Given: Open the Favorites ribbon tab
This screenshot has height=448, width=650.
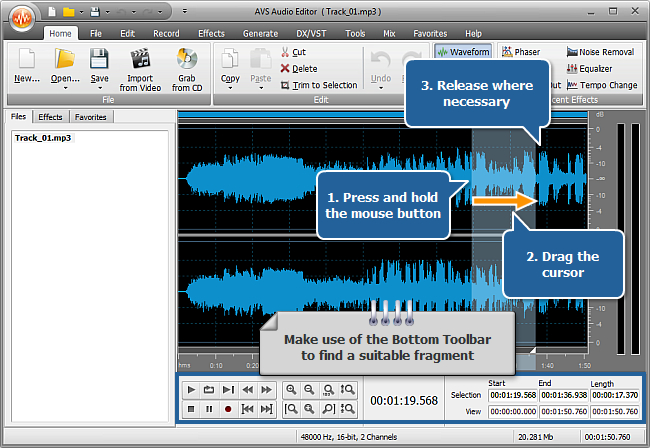Looking at the screenshot, I should pyautogui.click(x=430, y=34).
